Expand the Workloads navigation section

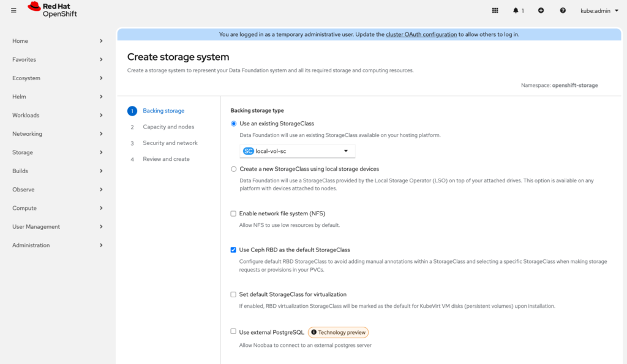(58, 115)
